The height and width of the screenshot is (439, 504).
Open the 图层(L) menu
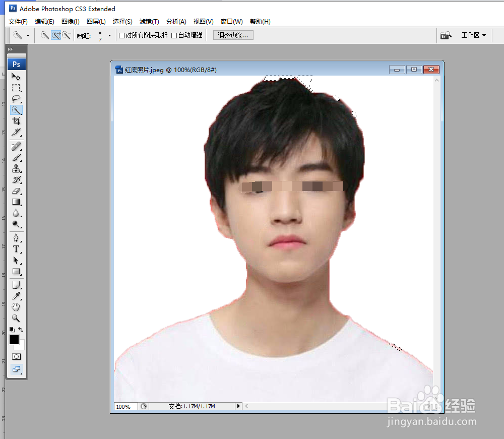96,22
